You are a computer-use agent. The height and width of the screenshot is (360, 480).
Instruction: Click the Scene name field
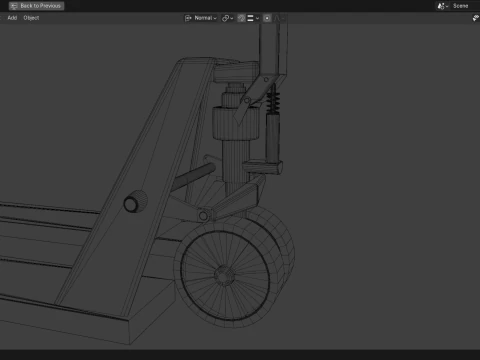click(465, 6)
